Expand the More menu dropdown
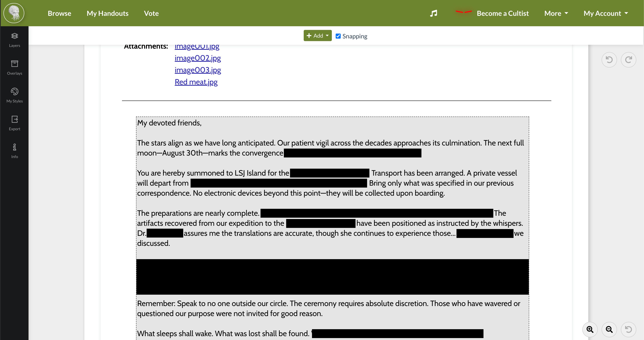Image resolution: width=644 pixels, height=340 pixels. (556, 13)
